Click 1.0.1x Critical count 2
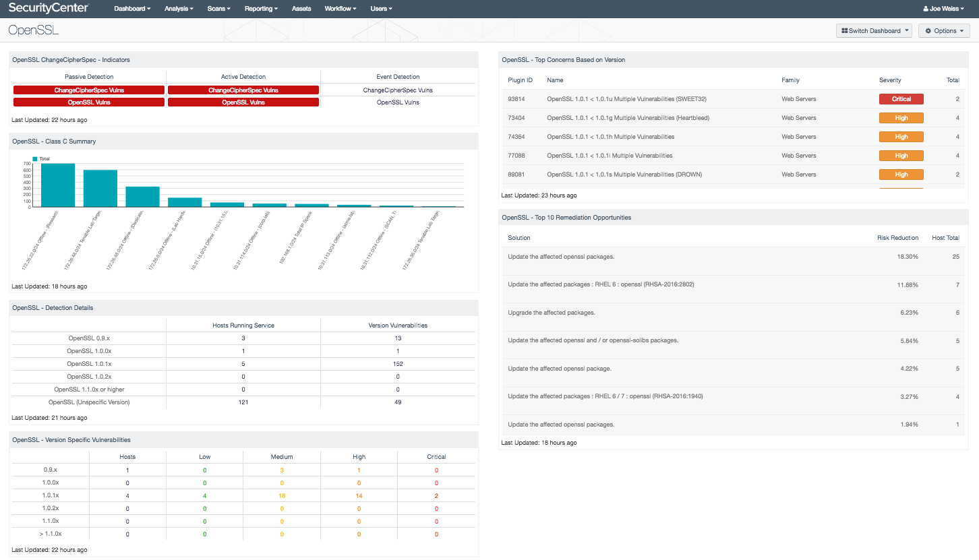 point(436,496)
